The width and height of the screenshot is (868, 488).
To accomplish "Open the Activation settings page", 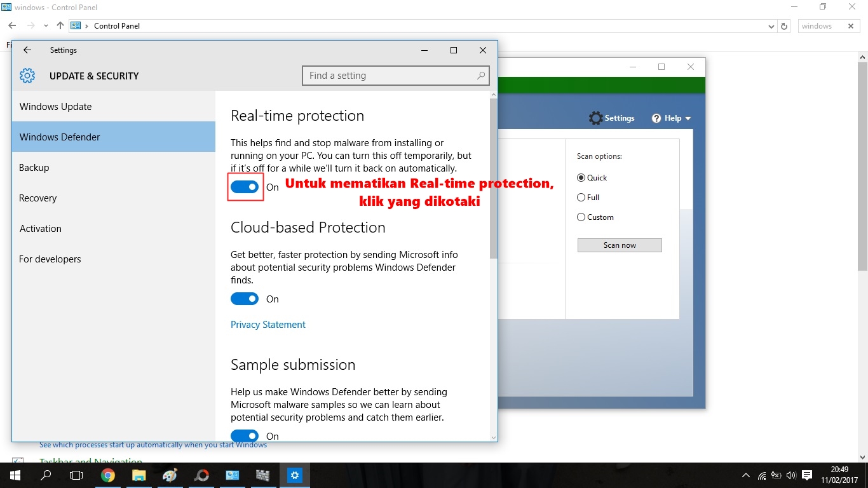I will pos(114,229).
